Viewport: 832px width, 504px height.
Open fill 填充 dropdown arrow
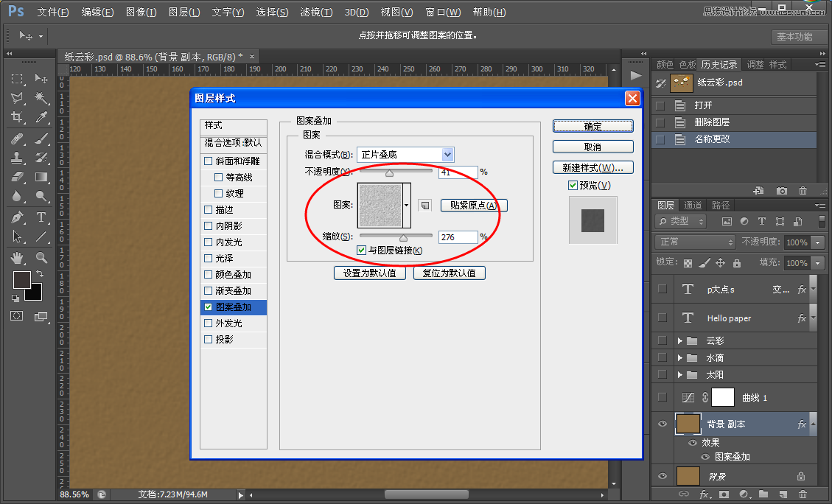[818, 262]
